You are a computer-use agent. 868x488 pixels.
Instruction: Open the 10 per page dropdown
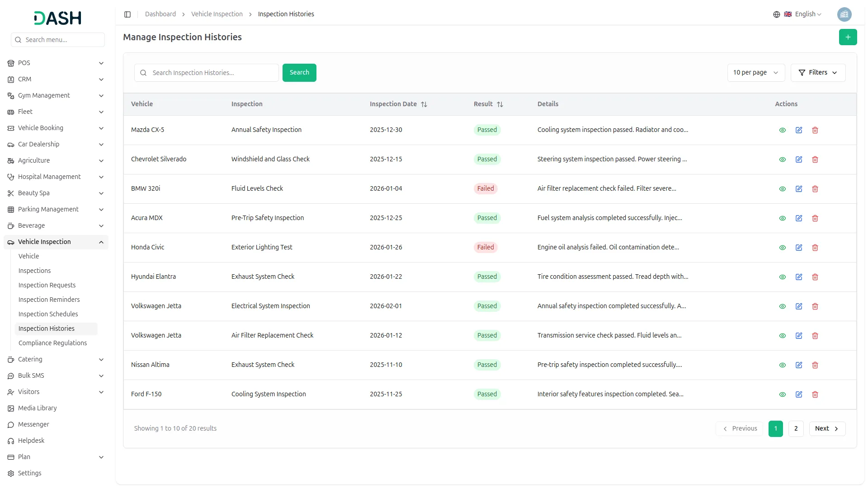pyautogui.click(x=755, y=73)
